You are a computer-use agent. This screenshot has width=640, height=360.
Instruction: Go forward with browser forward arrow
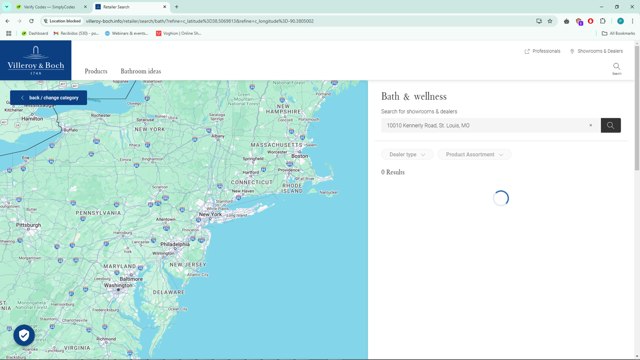click(19, 21)
